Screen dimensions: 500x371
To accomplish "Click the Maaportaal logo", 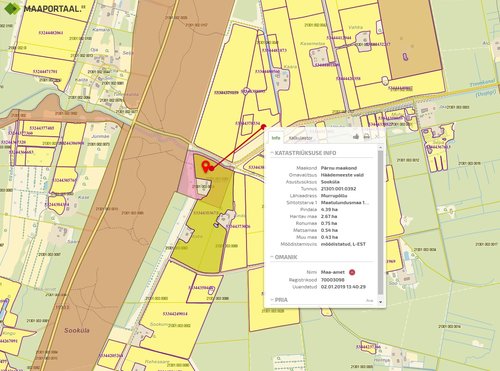I will (43, 8).
